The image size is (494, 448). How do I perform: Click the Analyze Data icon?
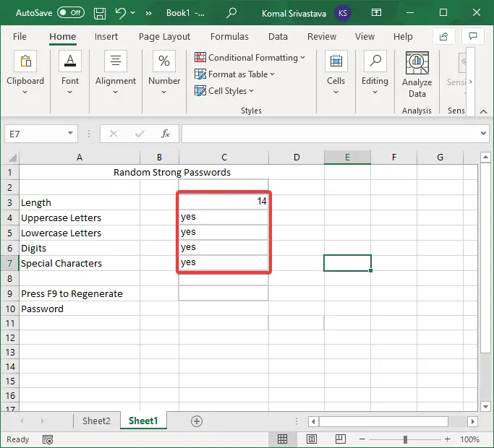417,63
